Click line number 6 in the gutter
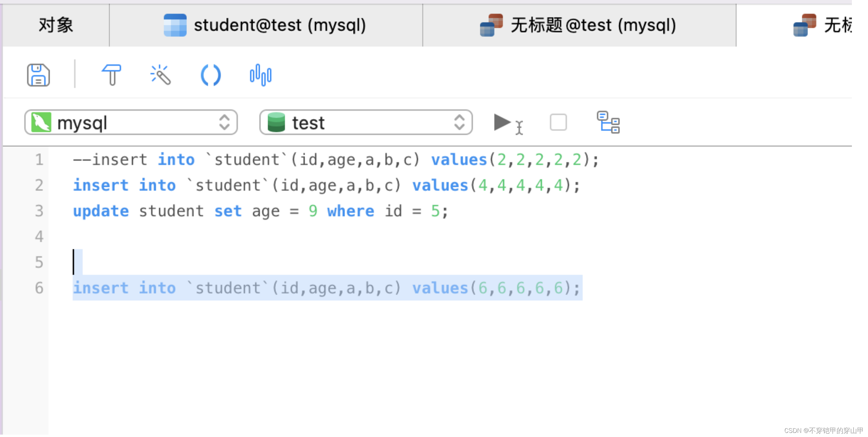868x437 pixels. (39, 288)
